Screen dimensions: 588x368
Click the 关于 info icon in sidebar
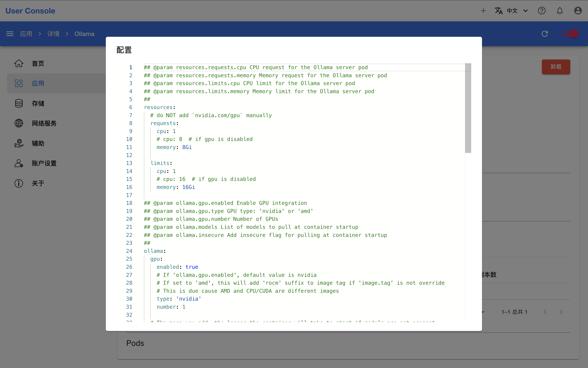click(19, 183)
